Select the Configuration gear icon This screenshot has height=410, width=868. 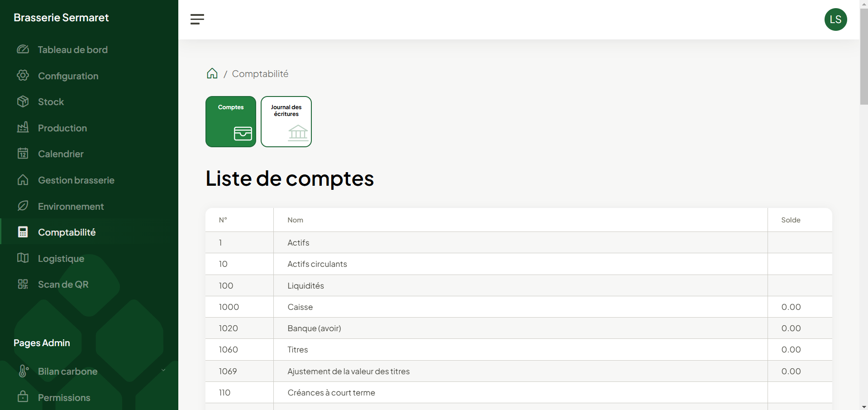click(x=23, y=76)
